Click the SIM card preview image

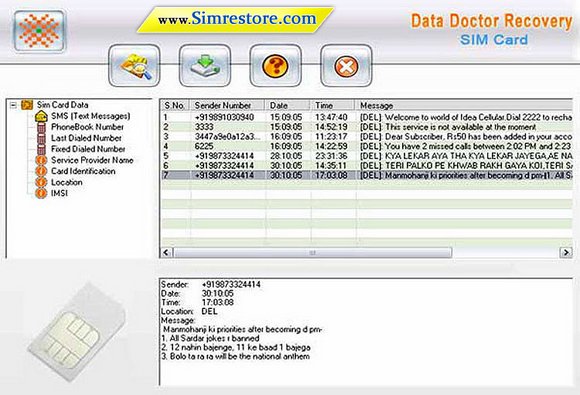click(x=78, y=332)
